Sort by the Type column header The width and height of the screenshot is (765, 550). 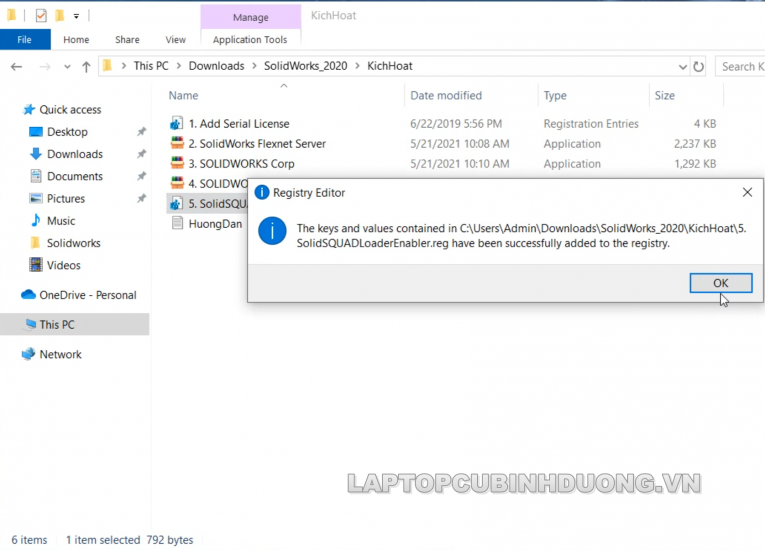[555, 95]
